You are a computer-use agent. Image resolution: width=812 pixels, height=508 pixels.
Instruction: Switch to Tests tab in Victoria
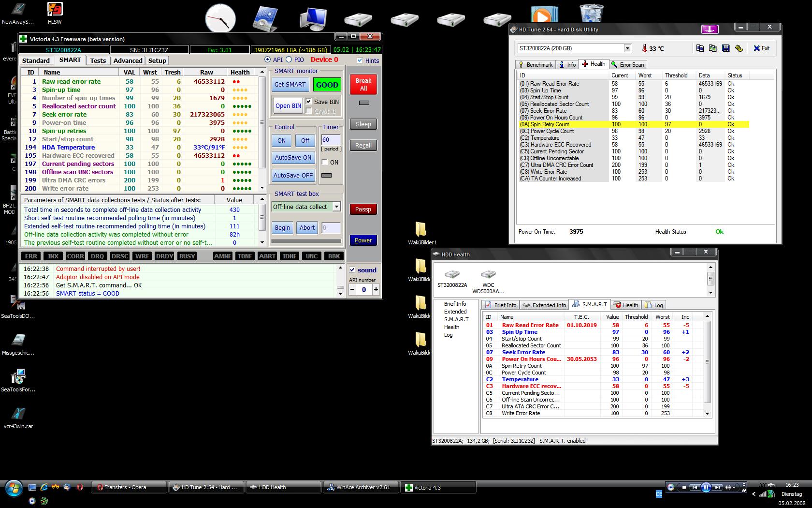(98, 60)
